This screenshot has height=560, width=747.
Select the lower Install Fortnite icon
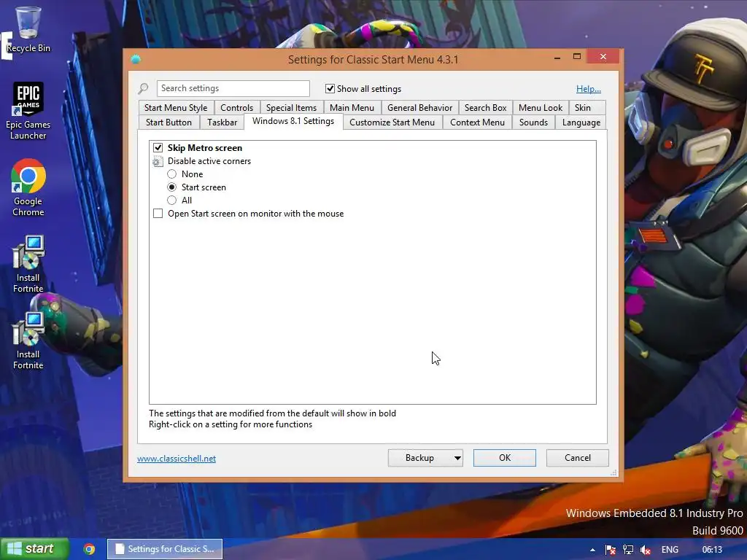(x=28, y=340)
